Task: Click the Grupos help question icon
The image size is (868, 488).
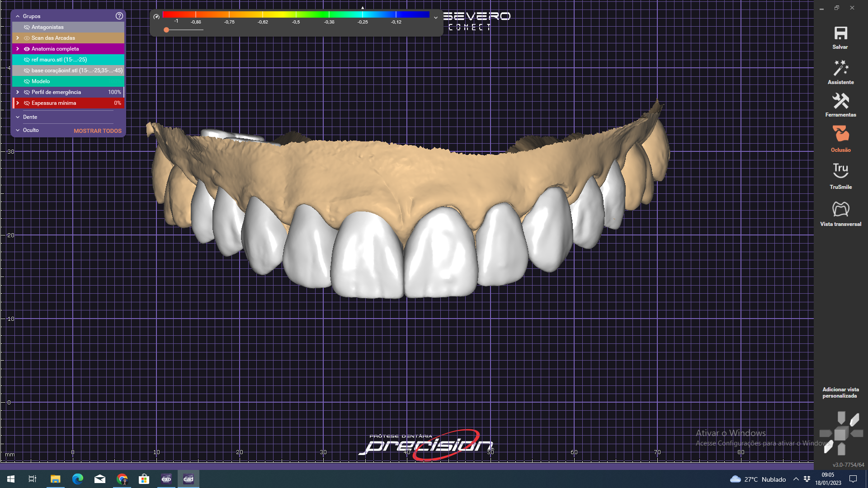Action: tap(119, 16)
